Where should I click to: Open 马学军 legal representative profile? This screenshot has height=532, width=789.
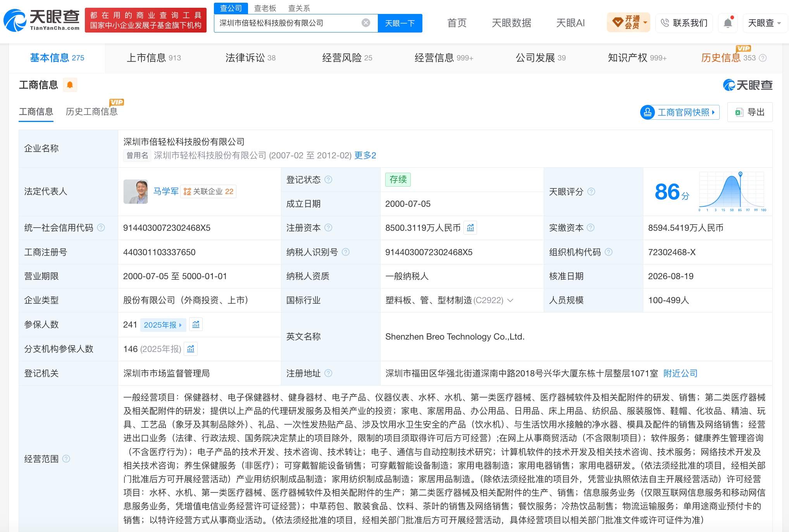tap(166, 191)
